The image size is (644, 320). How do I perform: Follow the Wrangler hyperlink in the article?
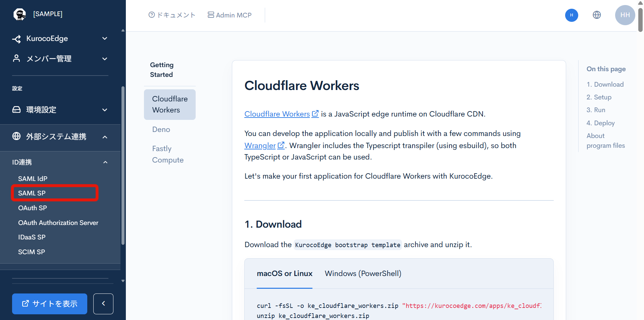point(260,145)
